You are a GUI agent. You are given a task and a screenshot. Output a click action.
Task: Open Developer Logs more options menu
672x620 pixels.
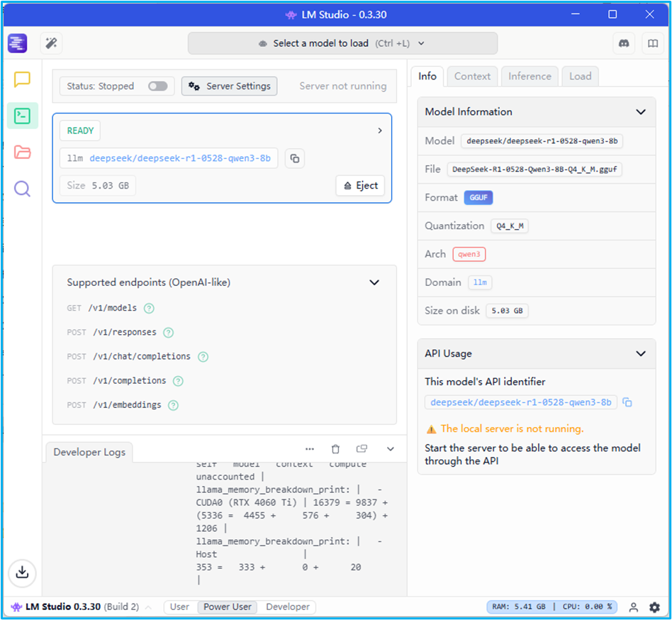[310, 449]
